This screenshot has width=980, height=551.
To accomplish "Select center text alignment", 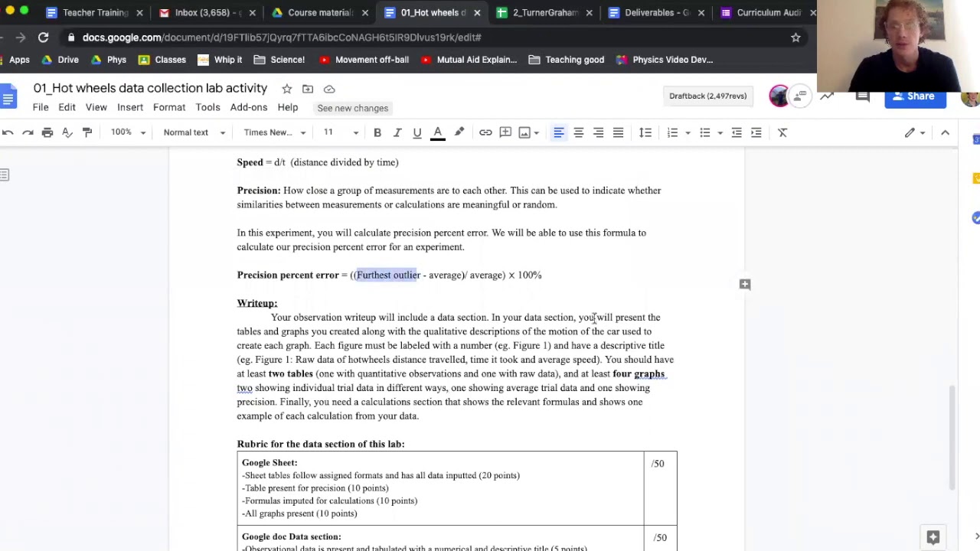I will click(x=579, y=132).
